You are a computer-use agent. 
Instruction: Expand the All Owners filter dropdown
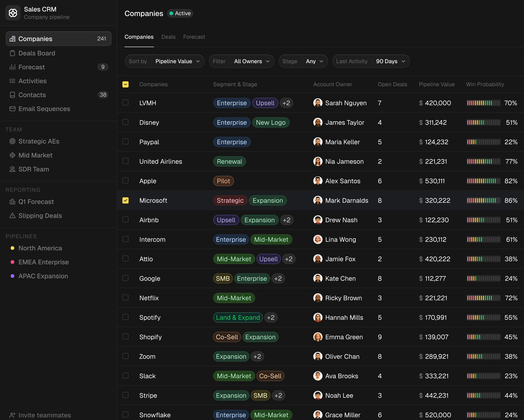(x=252, y=61)
